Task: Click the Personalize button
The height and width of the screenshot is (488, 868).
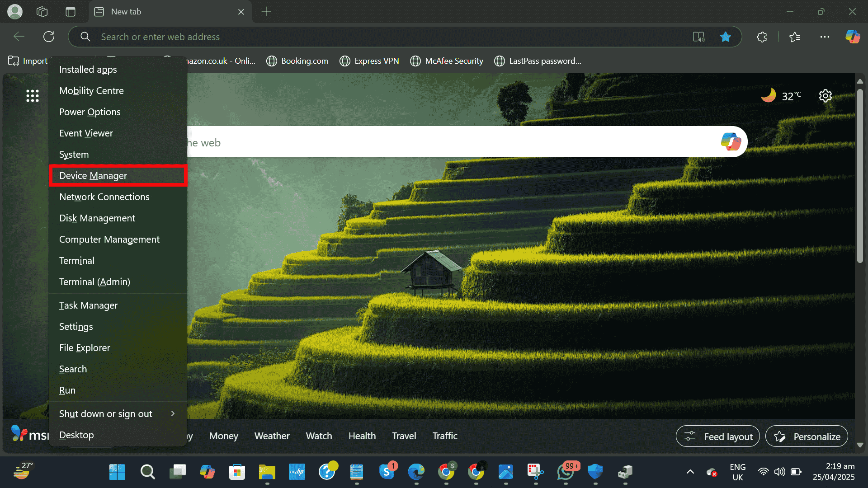Action: coord(807,436)
